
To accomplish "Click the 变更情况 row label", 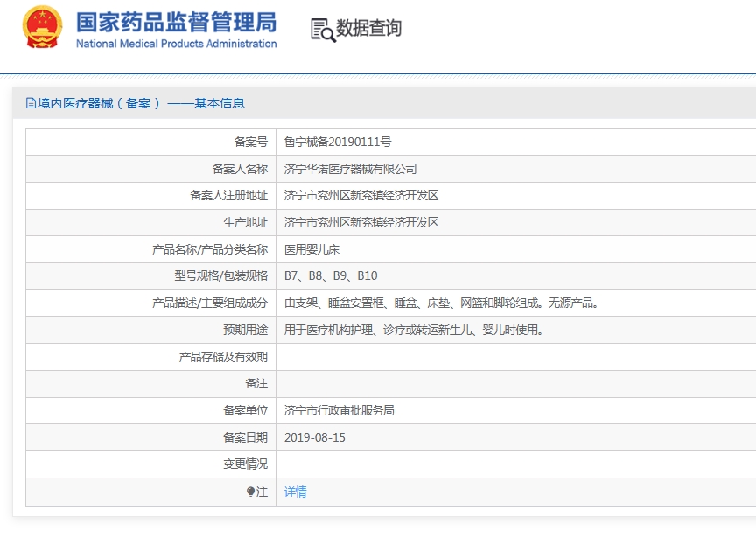I will click(x=245, y=464).
